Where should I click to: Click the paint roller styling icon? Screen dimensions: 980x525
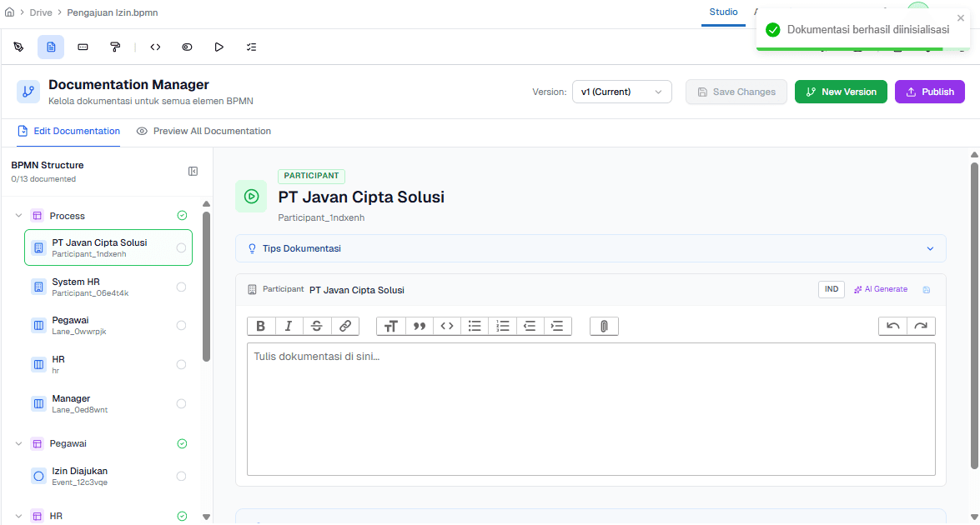(115, 47)
